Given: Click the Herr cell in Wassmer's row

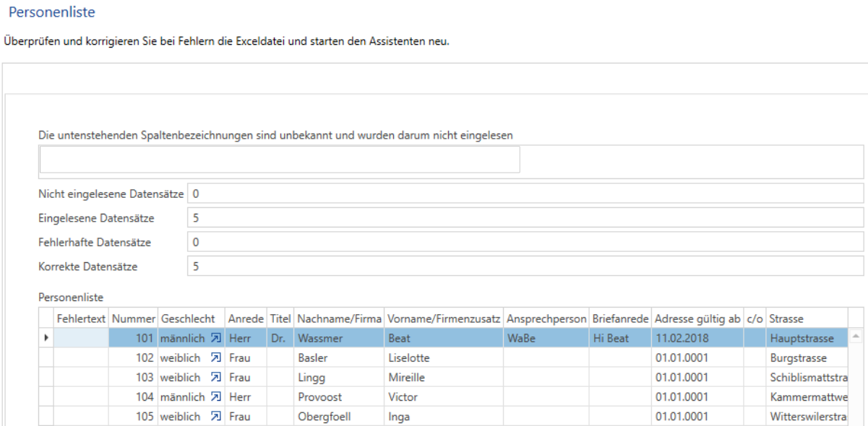Looking at the screenshot, I should pos(246,338).
